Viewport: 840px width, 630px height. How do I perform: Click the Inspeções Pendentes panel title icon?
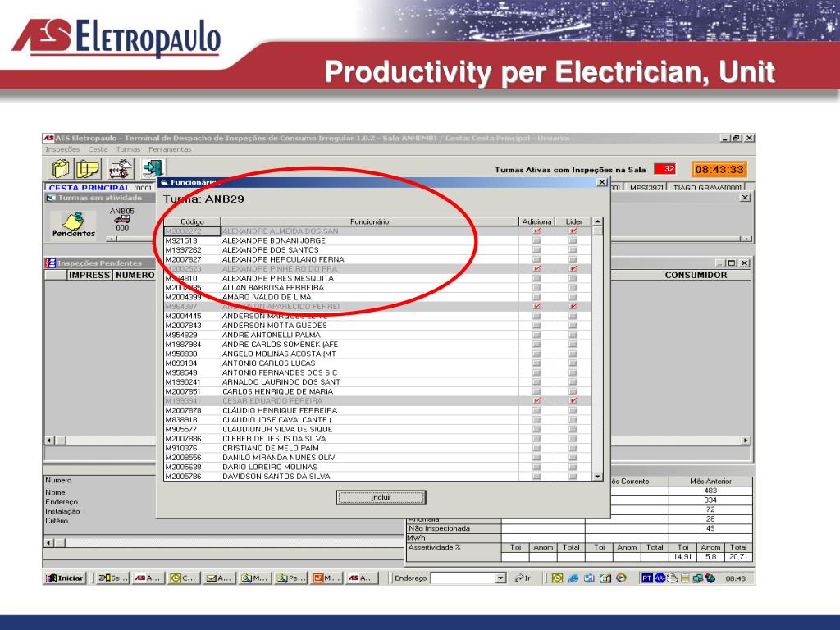(x=50, y=263)
